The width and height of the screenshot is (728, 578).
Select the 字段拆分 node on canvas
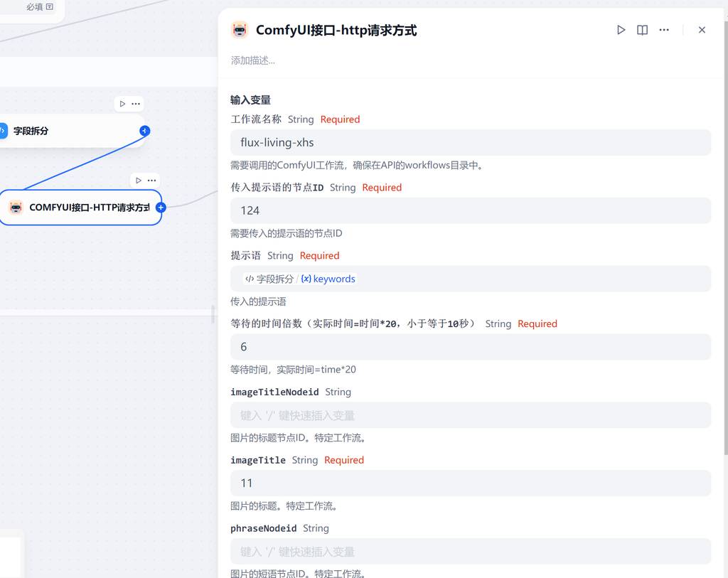click(x=64, y=131)
